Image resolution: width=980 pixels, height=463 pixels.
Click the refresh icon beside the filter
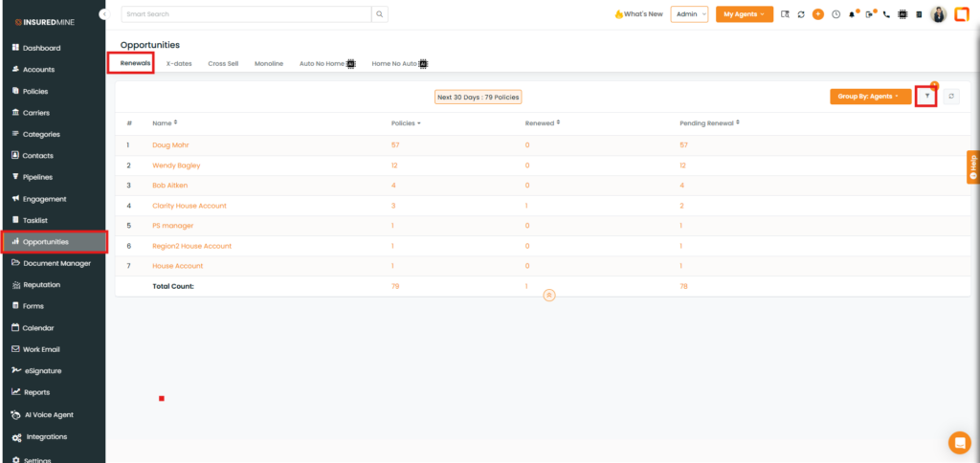click(x=950, y=97)
